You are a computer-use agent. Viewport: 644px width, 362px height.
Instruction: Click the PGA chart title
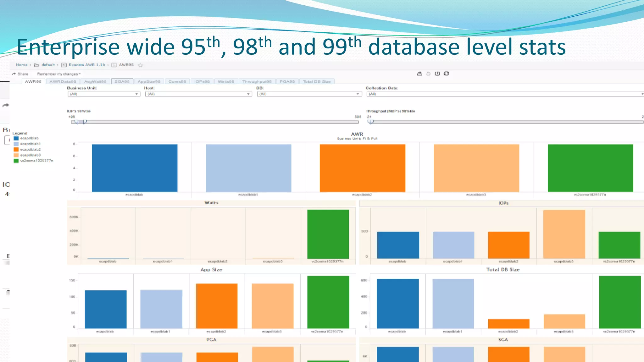211,340
